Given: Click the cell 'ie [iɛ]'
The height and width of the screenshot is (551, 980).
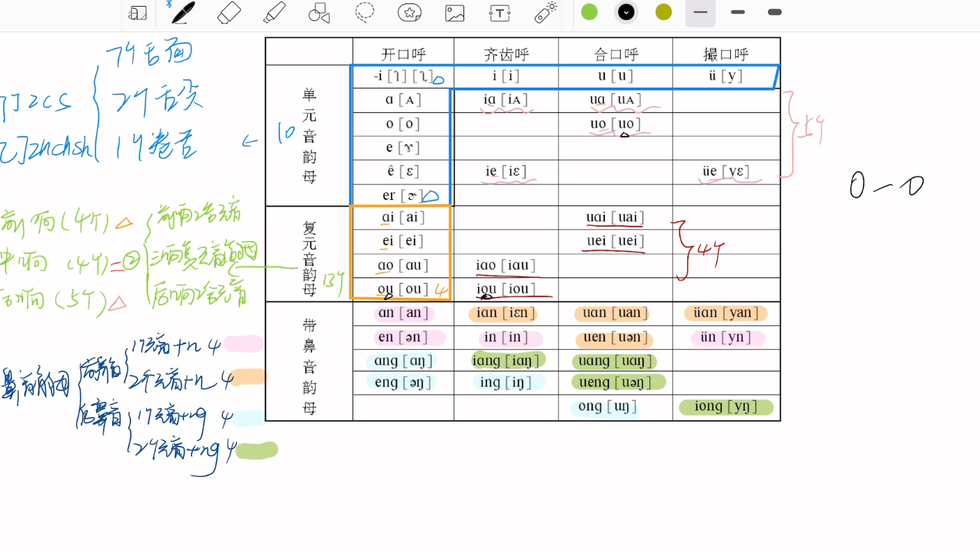Looking at the screenshot, I should [x=506, y=171].
